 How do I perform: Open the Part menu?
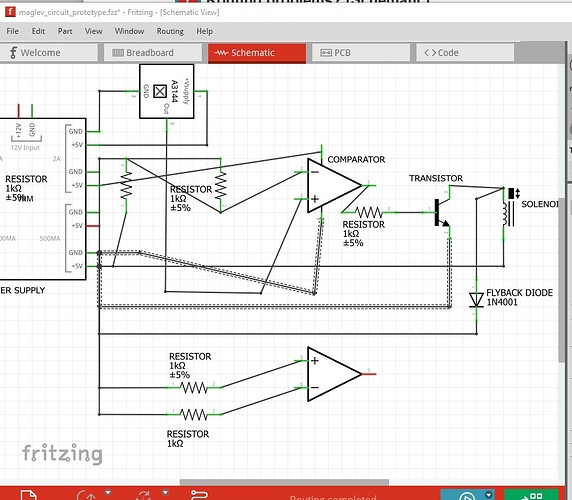pos(65,31)
